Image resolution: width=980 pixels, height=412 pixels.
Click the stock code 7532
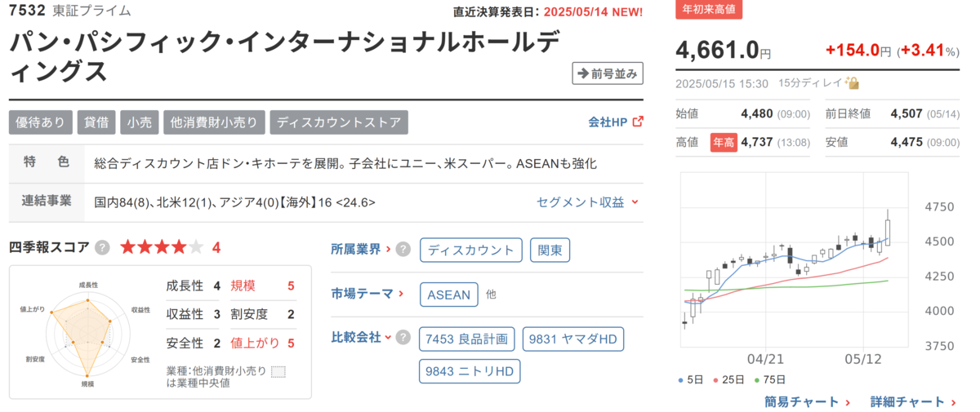[x=27, y=11]
